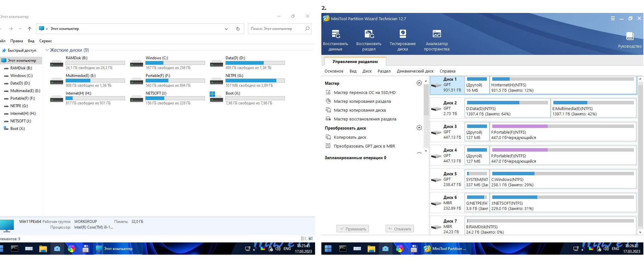Collapse the Мастер section
644x261 pixels.
click(419, 83)
